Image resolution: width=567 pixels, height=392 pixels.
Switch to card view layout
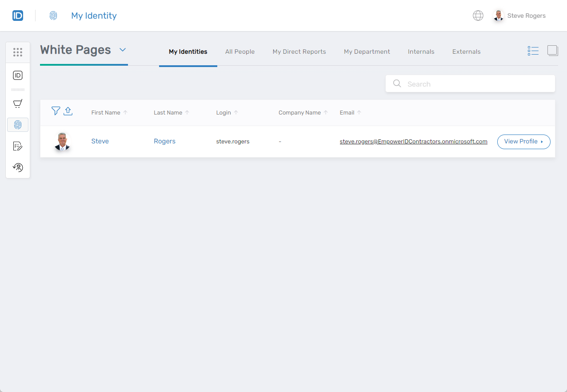click(552, 51)
